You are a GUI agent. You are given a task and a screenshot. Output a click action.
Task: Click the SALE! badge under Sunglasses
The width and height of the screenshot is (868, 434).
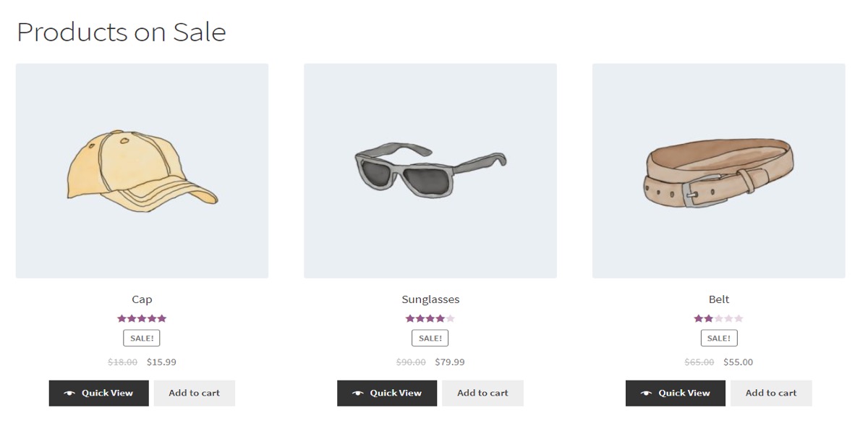tap(430, 338)
